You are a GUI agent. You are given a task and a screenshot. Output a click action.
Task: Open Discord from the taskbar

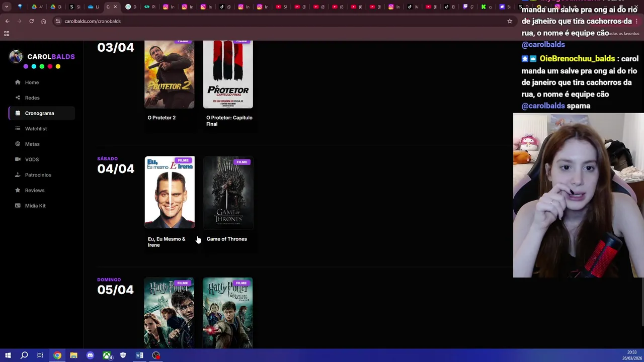coord(90,355)
